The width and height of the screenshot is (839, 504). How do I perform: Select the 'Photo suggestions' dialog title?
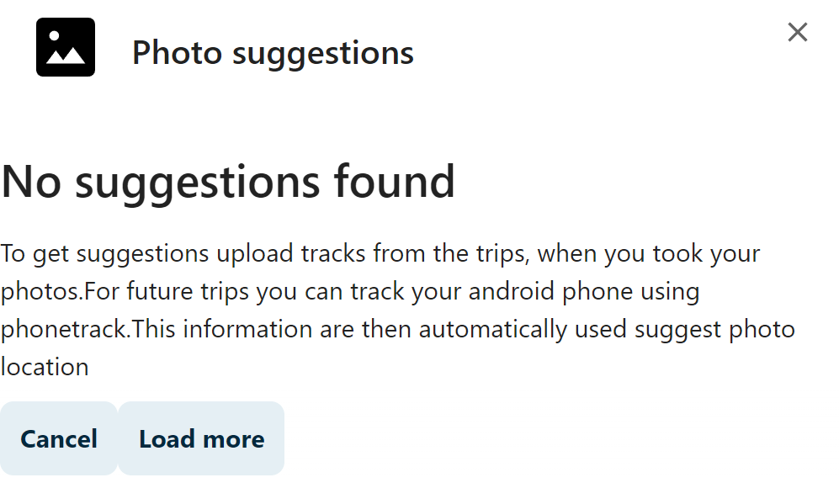273,53
